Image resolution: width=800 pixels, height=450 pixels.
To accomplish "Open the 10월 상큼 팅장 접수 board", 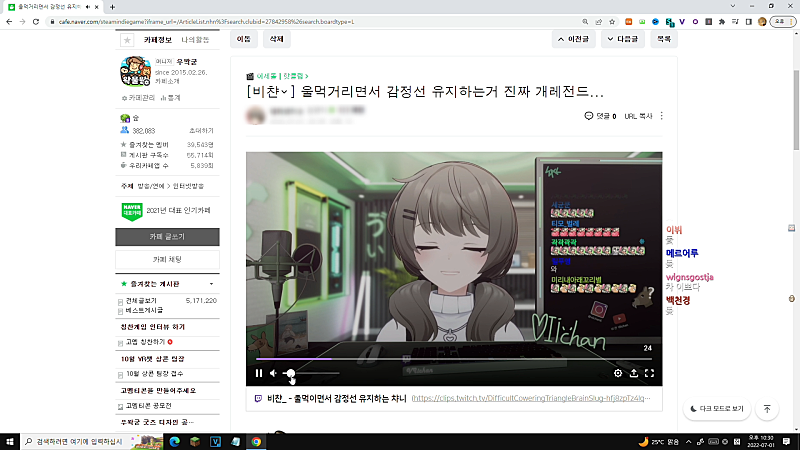I will pyautogui.click(x=155, y=374).
